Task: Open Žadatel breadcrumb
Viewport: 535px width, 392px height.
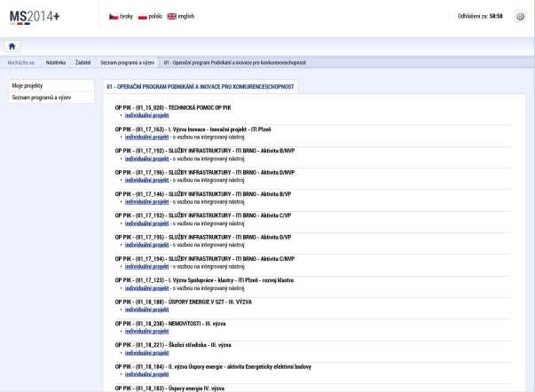Action: [83, 62]
